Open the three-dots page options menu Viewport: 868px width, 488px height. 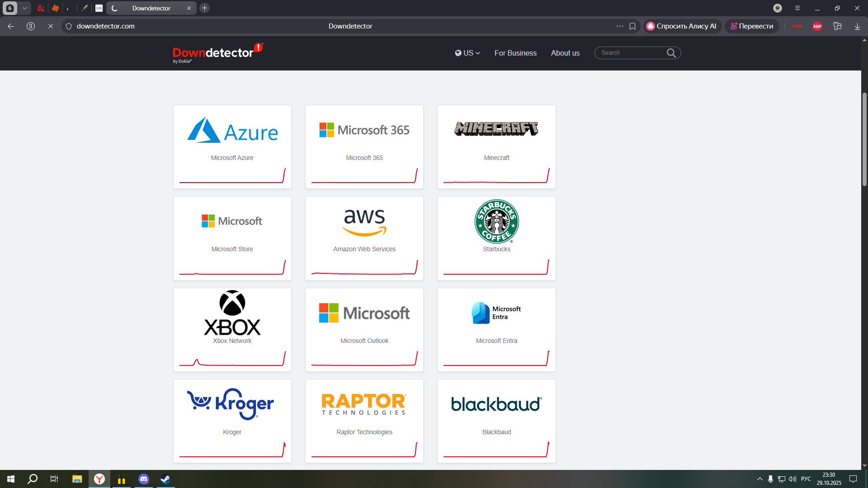(619, 26)
